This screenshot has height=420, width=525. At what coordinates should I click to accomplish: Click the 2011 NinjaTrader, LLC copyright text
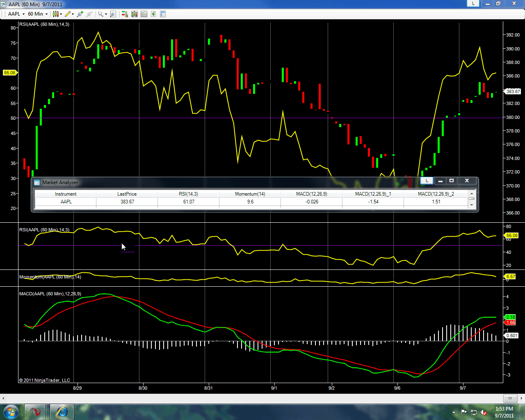pos(44,380)
